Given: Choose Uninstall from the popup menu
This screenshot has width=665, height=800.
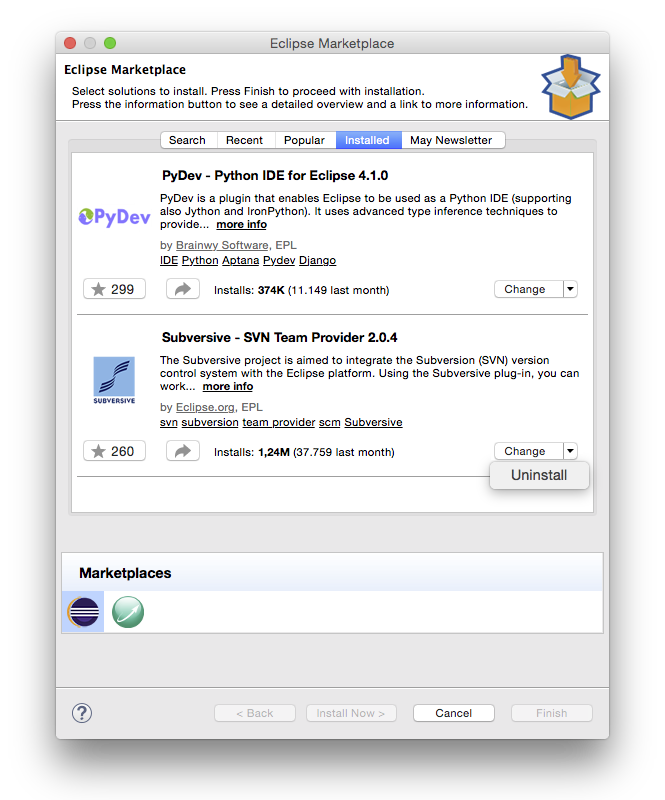Looking at the screenshot, I should click(539, 475).
